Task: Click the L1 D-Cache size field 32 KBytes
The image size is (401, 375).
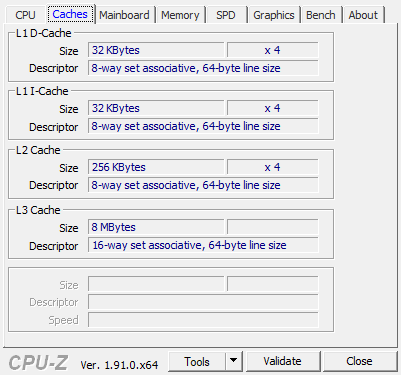Action: coord(156,50)
